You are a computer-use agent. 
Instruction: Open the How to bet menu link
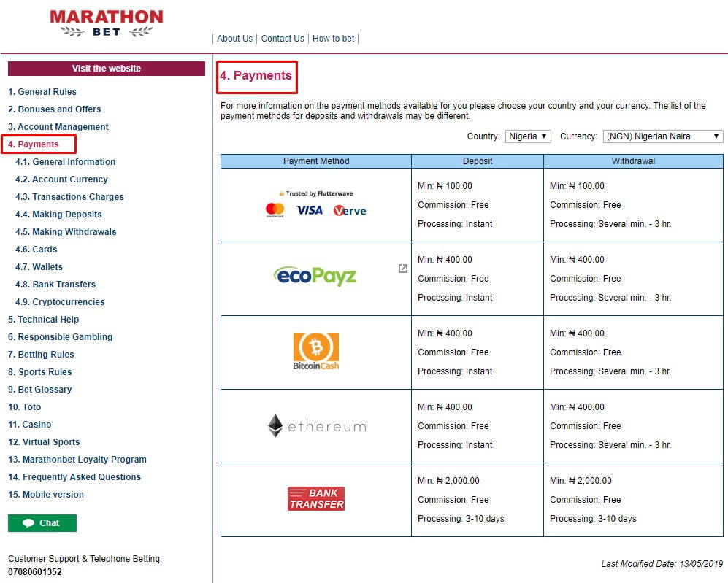tap(334, 39)
